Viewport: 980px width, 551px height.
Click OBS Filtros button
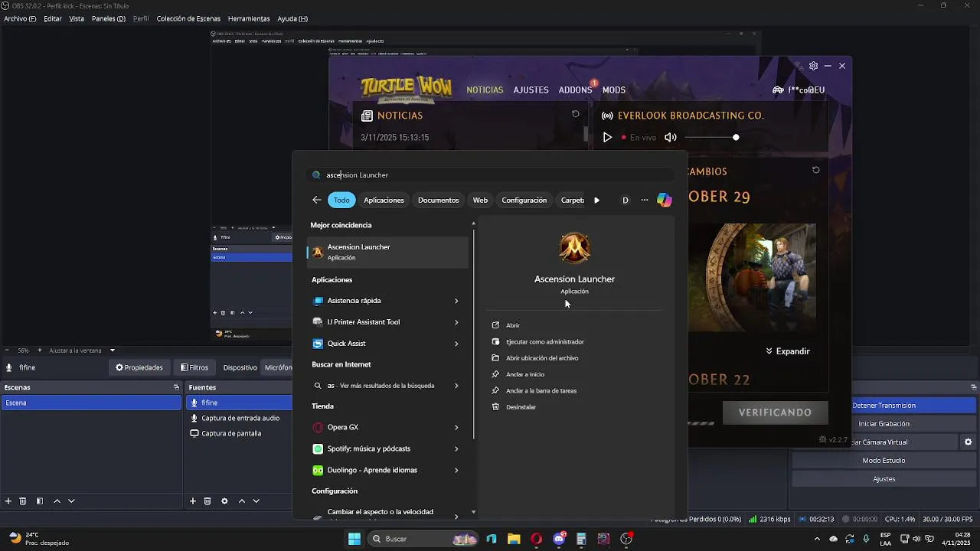click(x=194, y=367)
